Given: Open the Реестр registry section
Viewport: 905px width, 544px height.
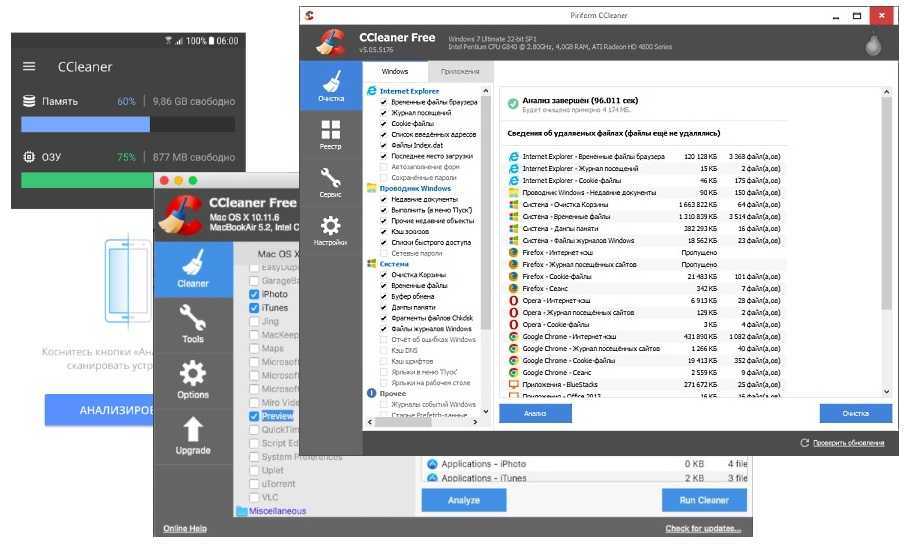Looking at the screenshot, I should pyautogui.click(x=331, y=135).
